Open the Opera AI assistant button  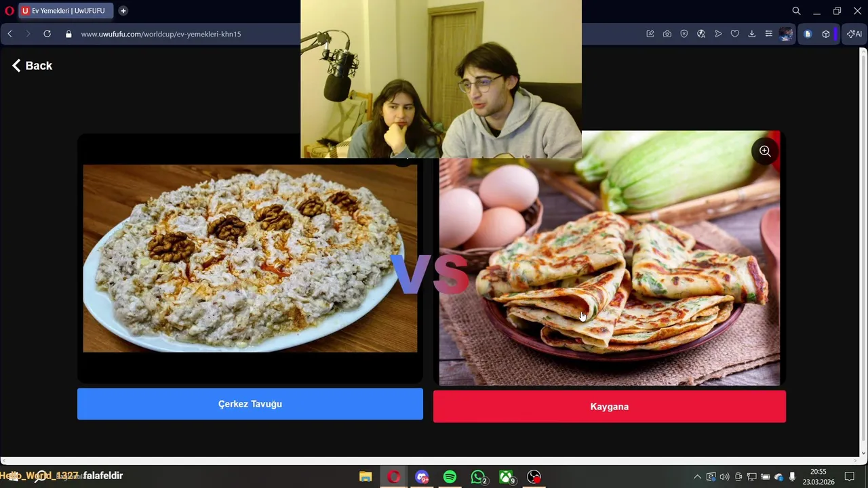[854, 34]
